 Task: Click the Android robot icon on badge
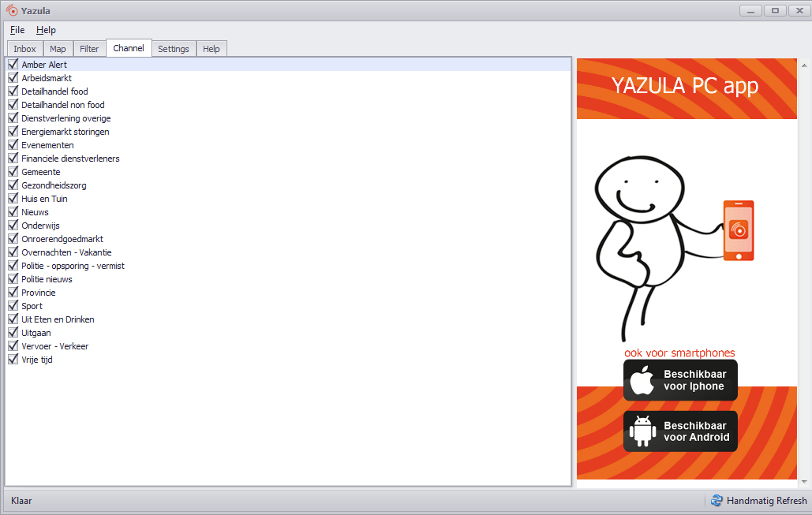tap(642, 431)
